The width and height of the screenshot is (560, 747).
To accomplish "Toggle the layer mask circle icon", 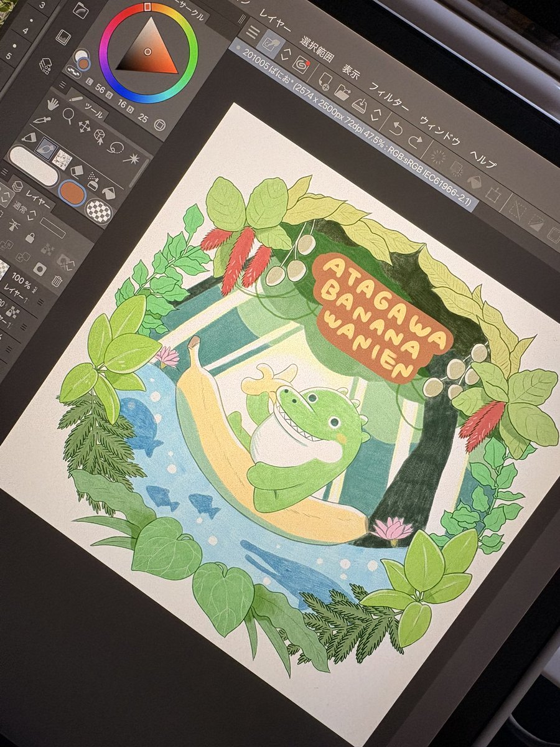I will pyautogui.click(x=40, y=269).
